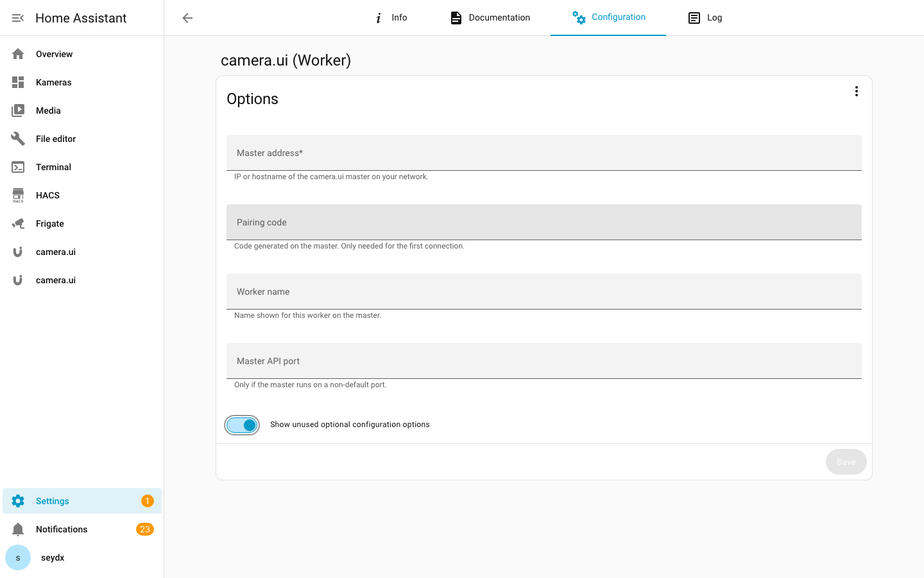The width and height of the screenshot is (924, 578).
Task: Click the Options card heading
Action: point(252,99)
